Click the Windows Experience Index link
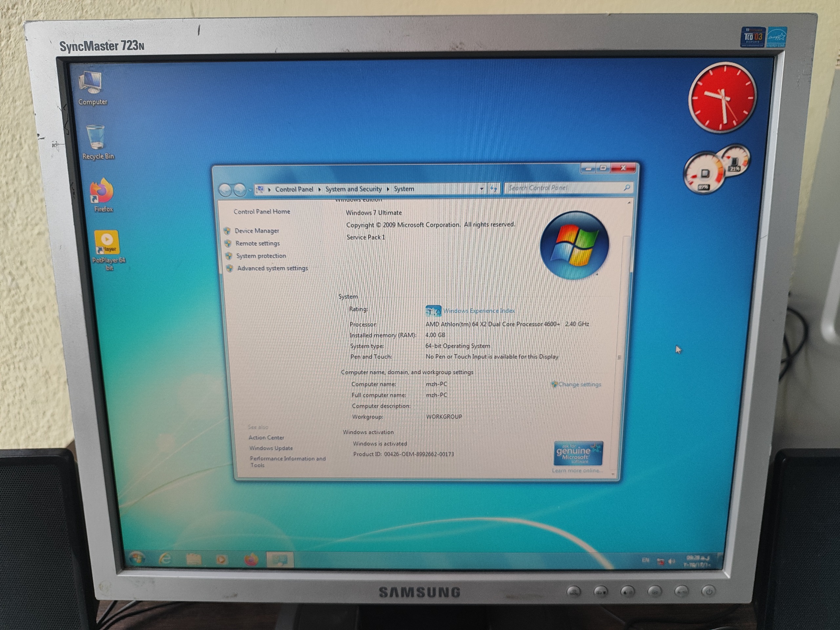 pos(478,311)
